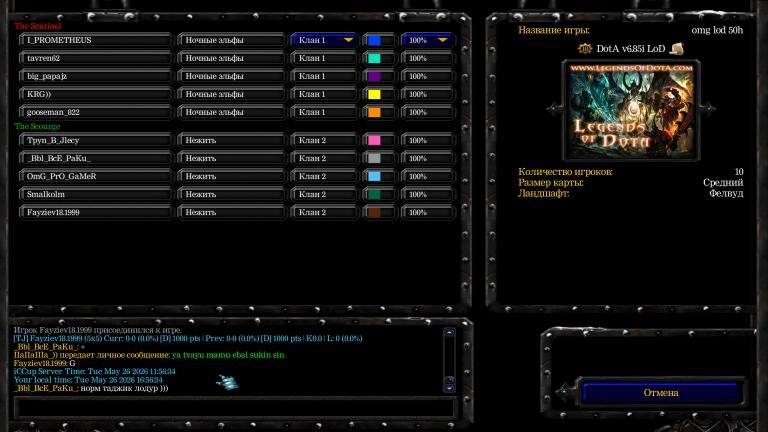The image size is (768, 432).
Task: Click the race field Ночные альфы for I_PROMETHEUS
Action: [231, 40]
